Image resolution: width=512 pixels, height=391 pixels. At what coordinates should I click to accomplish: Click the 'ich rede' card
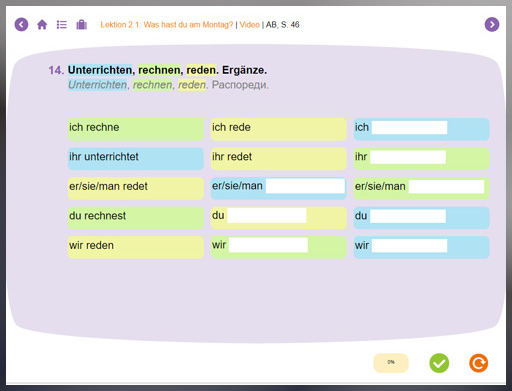279,129
